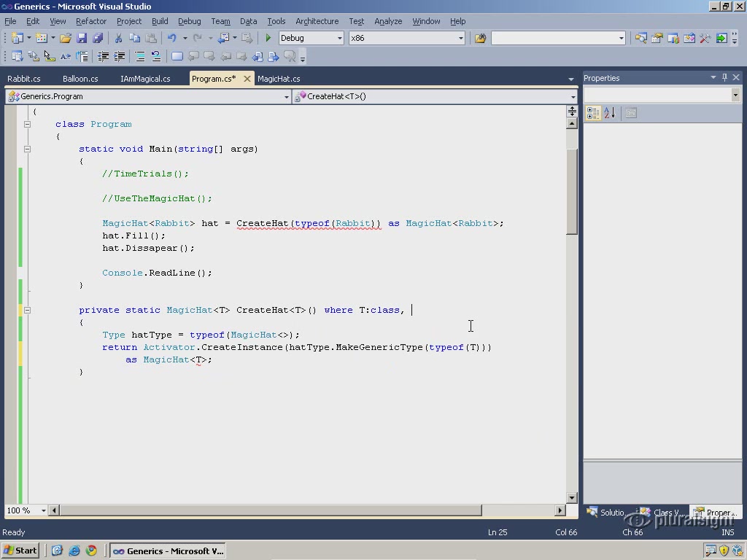
Task: Save the current file with Save icon
Action: (82, 38)
